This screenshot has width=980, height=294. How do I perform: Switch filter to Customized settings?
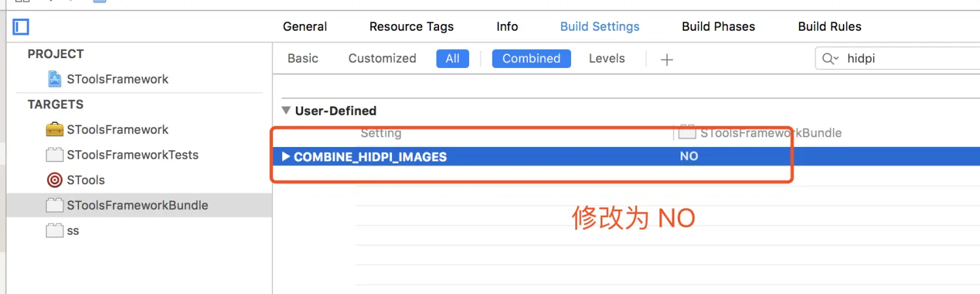point(382,58)
